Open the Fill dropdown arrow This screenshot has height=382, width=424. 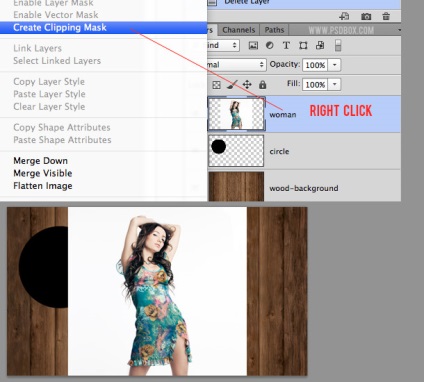tap(334, 84)
